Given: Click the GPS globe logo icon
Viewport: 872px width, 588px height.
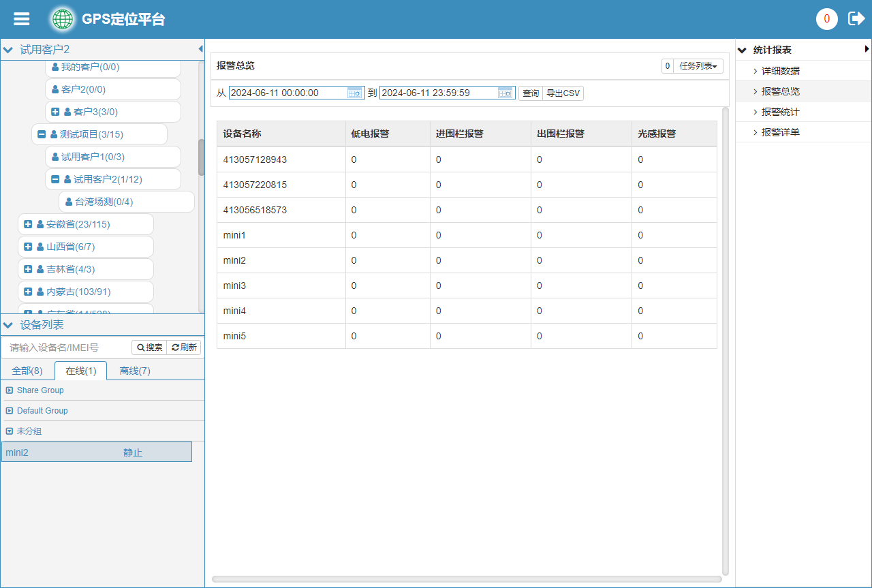Looking at the screenshot, I should pos(63,19).
